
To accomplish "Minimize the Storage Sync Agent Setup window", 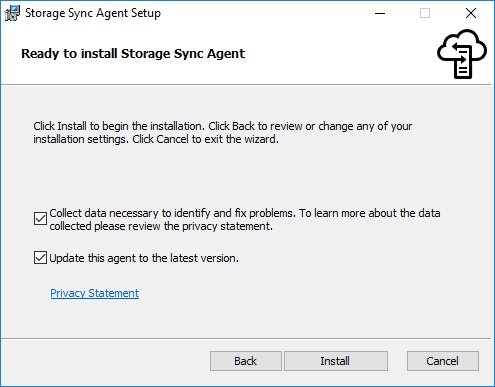I will [380, 13].
